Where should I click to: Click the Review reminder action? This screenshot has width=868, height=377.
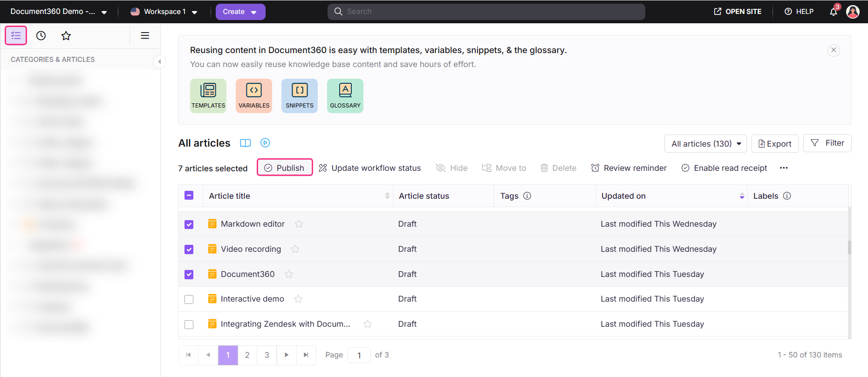629,168
